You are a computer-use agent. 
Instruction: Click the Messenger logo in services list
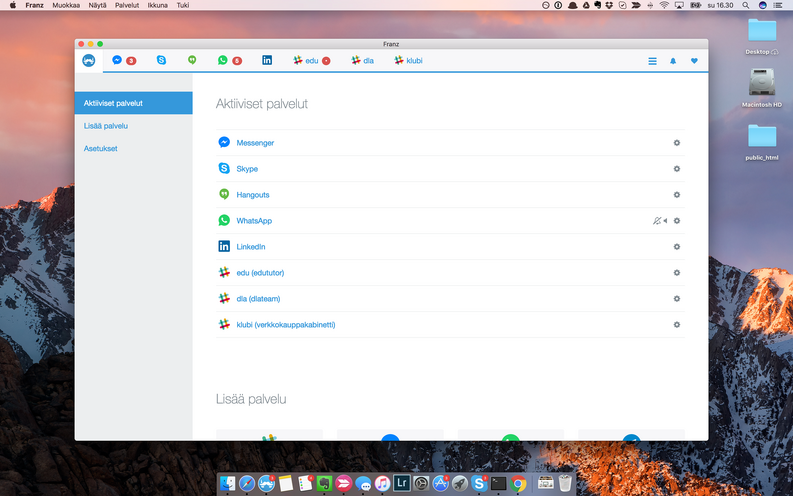tap(224, 143)
